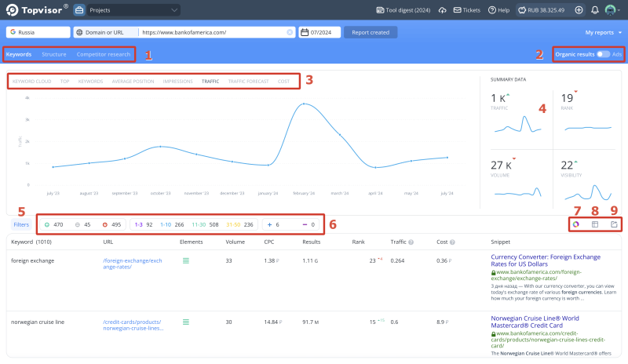The width and height of the screenshot is (628, 364).
Task: Expand the Projects dropdown
Action: click(133, 10)
